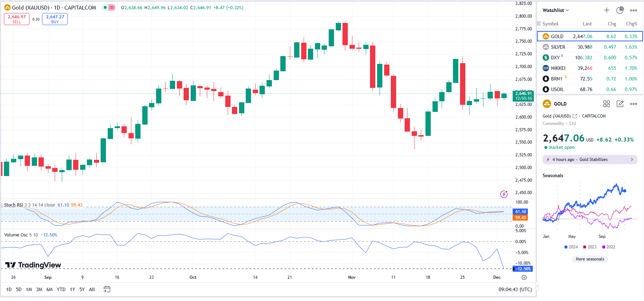Select NIKKEI row in watchlist
644x301 pixels.
tap(590, 68)
